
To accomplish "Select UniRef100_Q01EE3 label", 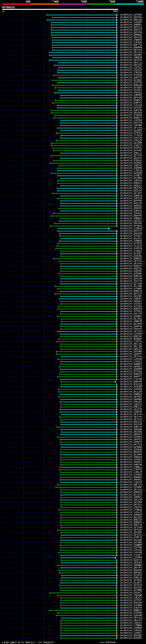I will 131,90.
